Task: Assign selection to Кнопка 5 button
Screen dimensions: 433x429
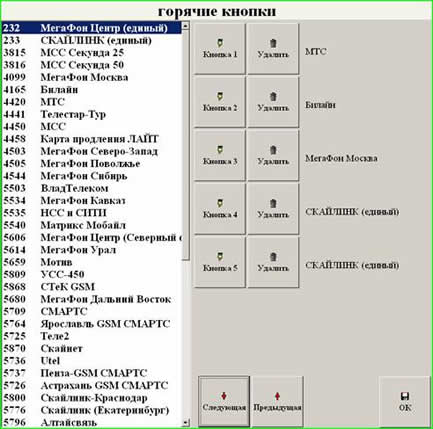Action: click(x=220, y=262)
